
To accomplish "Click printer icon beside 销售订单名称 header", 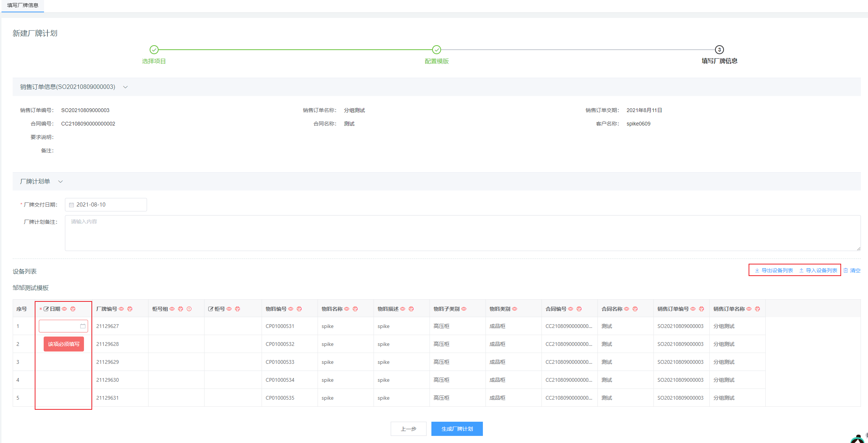I will coord(758,309).
